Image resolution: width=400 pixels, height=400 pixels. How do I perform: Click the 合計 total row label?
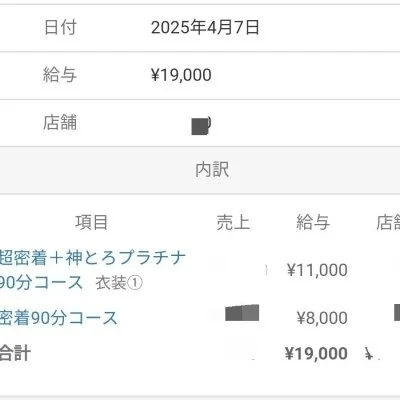(15, 353)
